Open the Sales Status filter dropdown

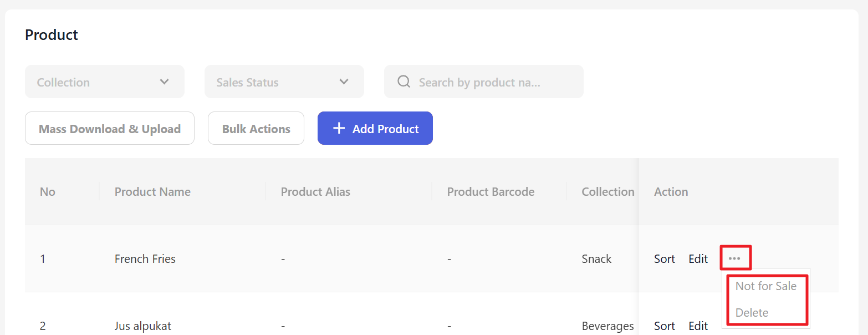284,82
